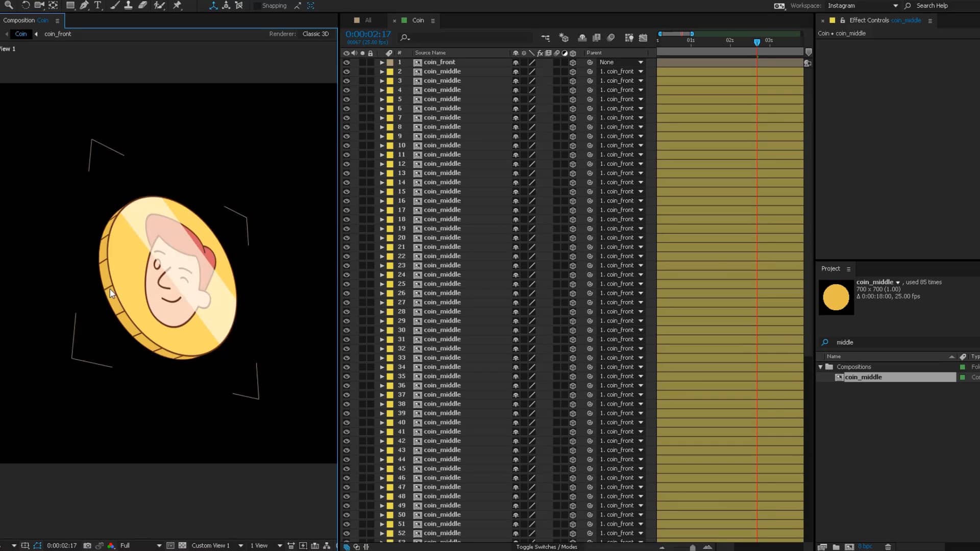Hide the coin_front layer with its eye toggle
The width and height of the screenshot is (980, 551).
[x=347, y=62]
